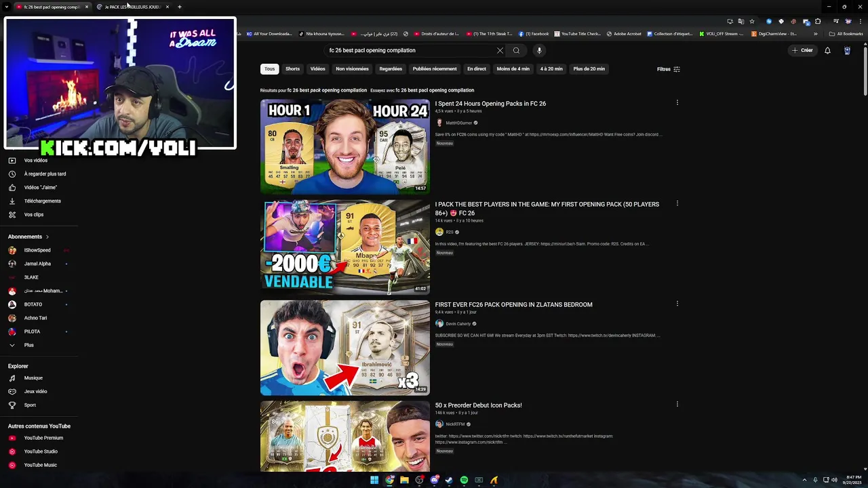Open Spotify from the taskbar
The height and width of the screenshot is (488, 868).
(x=464, y=480)
